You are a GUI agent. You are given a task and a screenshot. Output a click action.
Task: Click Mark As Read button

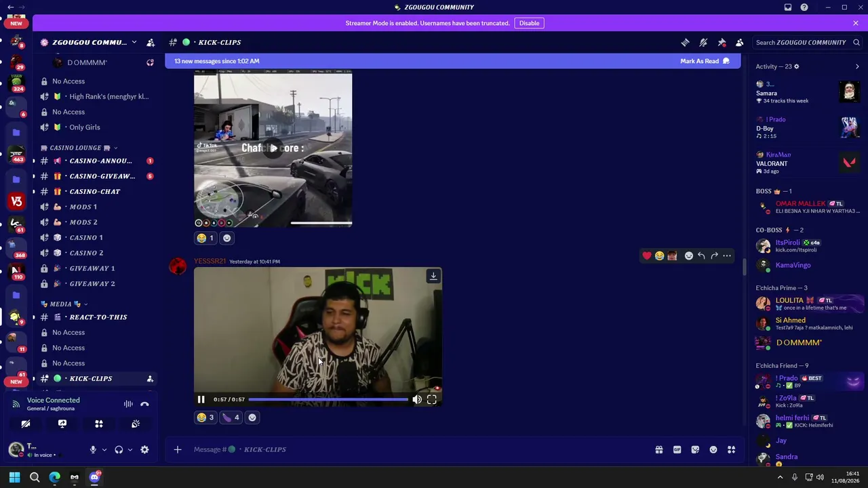tap(705, 61)
